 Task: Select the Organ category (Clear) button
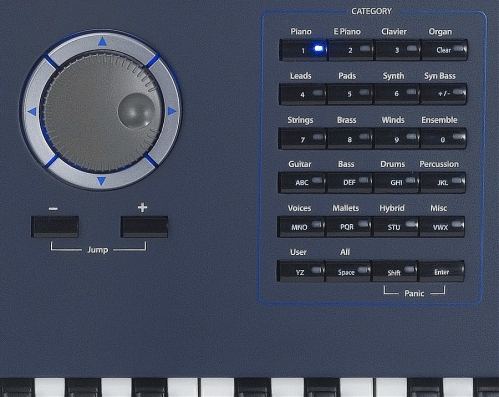click(445, 50)
